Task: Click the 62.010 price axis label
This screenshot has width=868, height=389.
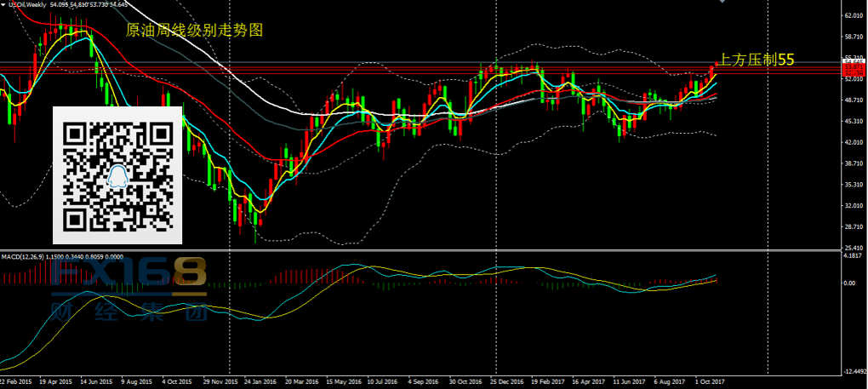Action: click(854, 16)
